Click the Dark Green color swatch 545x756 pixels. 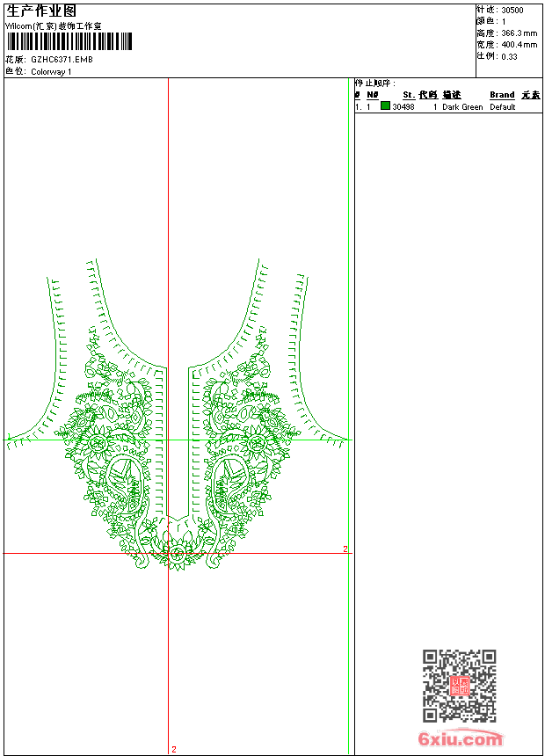point(385,105)
